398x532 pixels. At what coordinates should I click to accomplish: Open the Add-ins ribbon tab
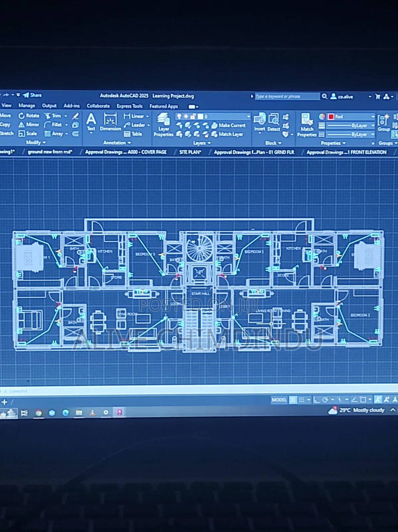coord(71,106)
